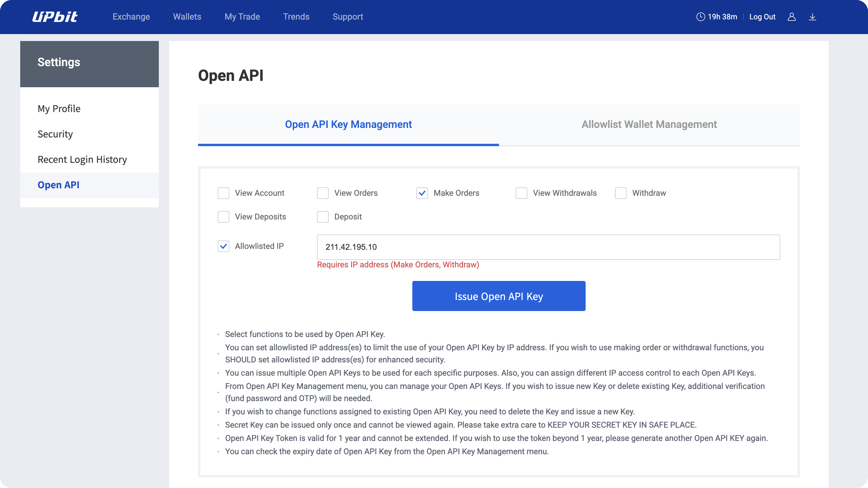This screenshot has width=868, height=488.
Task: Click the session timer clock icon
Action: 700,17
